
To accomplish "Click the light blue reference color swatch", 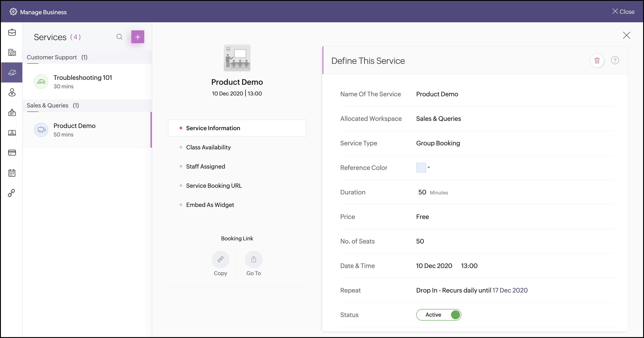I will point(421,167).
